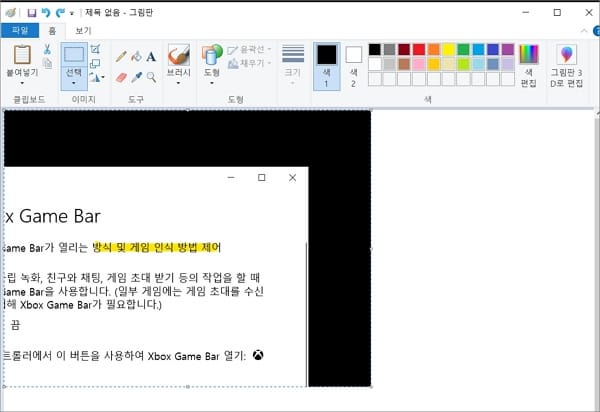Viewport: 600px width, 412px height.
Task: Pick the dark red palette swatch
Action: pyautogui.click(x=404, y=49)
